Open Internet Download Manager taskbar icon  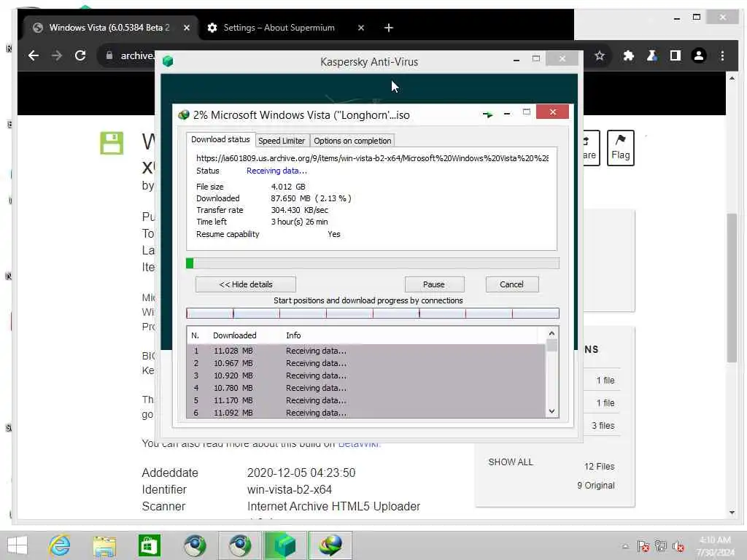pyautogui.click(x=330, y=545)
